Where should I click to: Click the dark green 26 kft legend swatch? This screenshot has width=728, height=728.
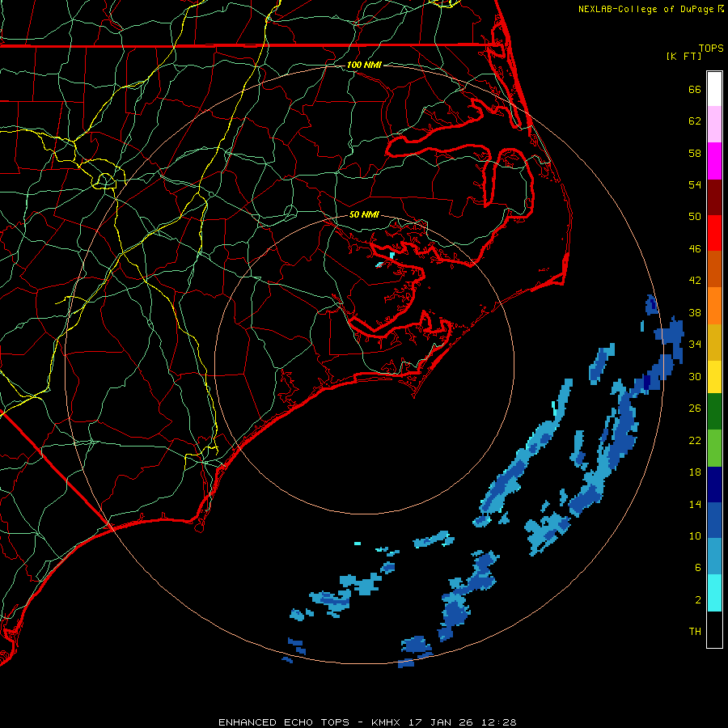click(714, 412)
